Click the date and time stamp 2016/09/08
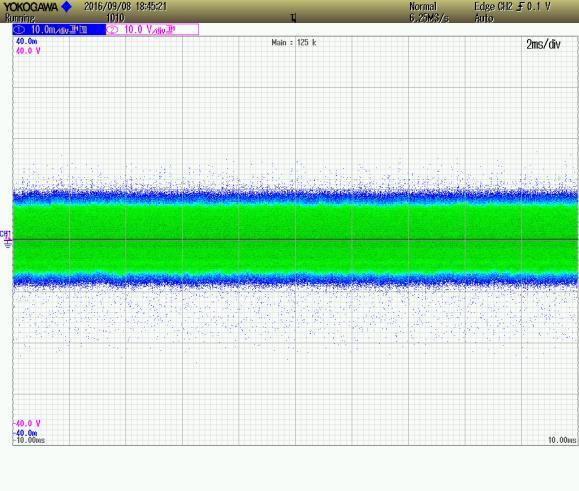Viewport: 579px width, 491px height. pyautogui.click(x=125, y=7)
